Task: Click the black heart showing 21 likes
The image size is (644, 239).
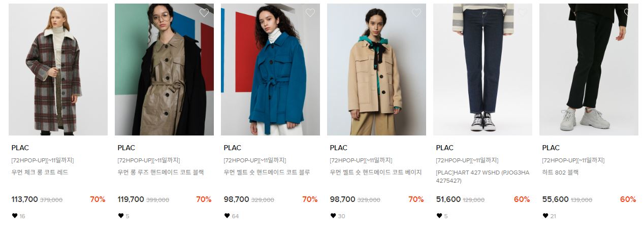Action: pos(545,216)
